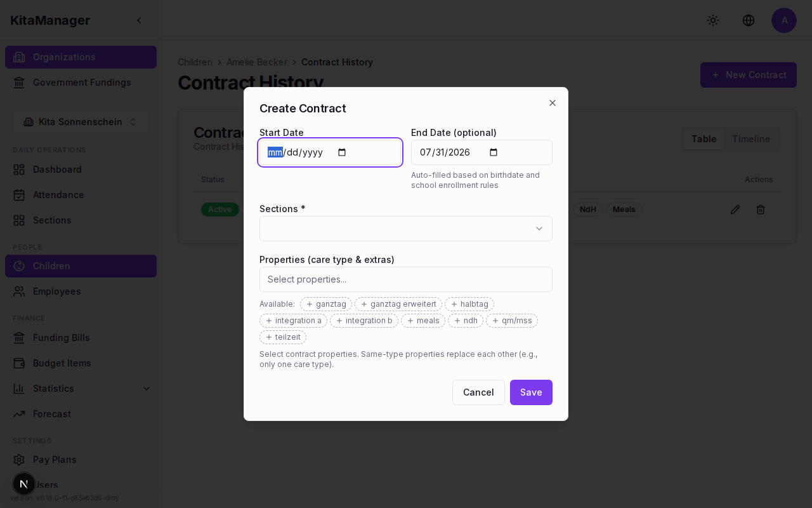This screenshot has width=812, height=508.
Task: Edit the active contract with the pencil icon
Action: point(735,210)
